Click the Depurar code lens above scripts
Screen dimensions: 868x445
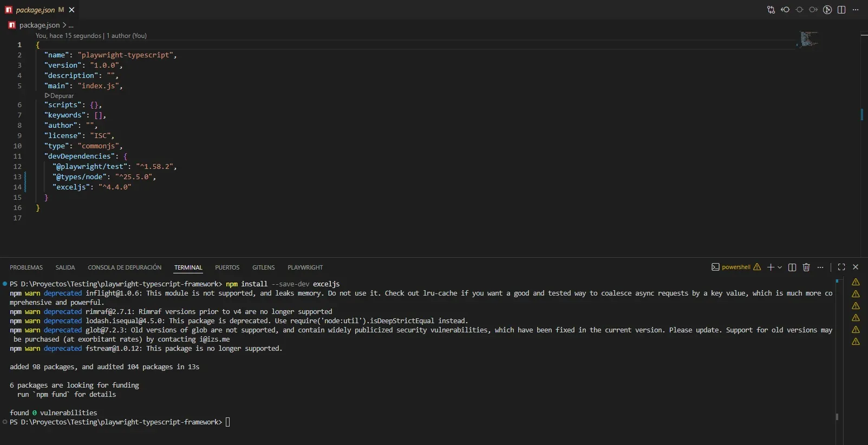point(59,95)
